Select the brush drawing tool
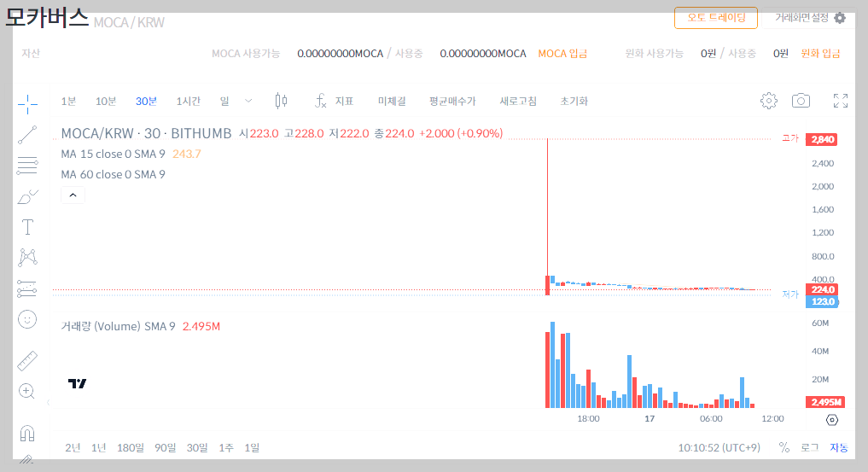This screenshot has height=472, width=868. pos(27,196)
